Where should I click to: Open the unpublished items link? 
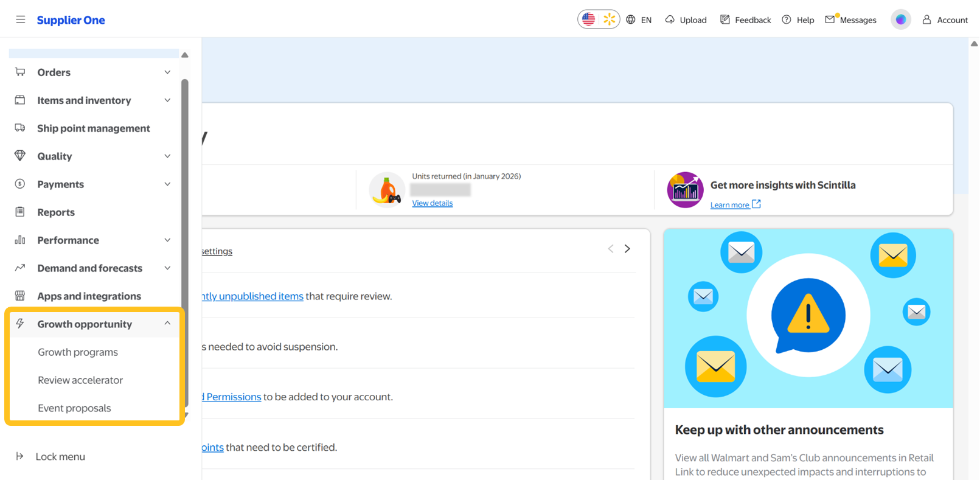point(252,296)
